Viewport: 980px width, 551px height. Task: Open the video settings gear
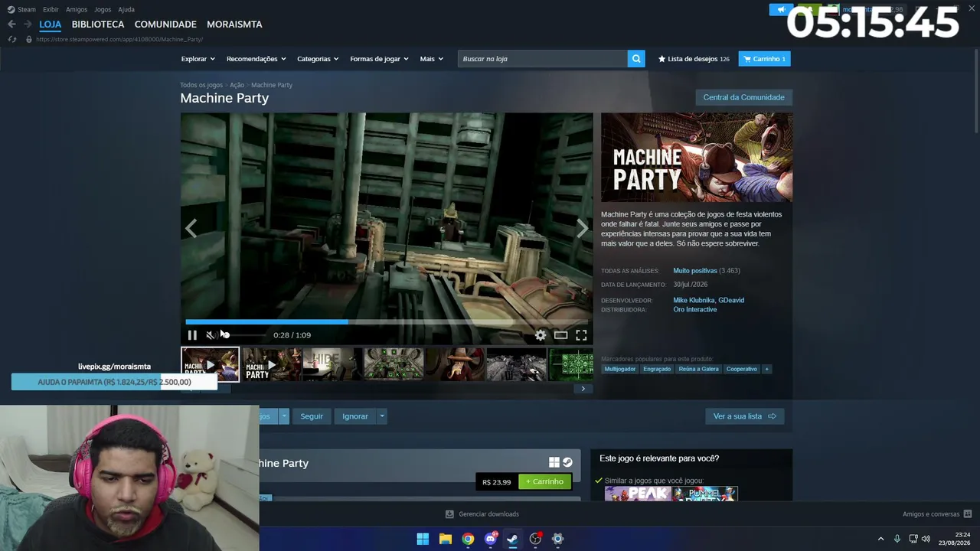(541, 335)
